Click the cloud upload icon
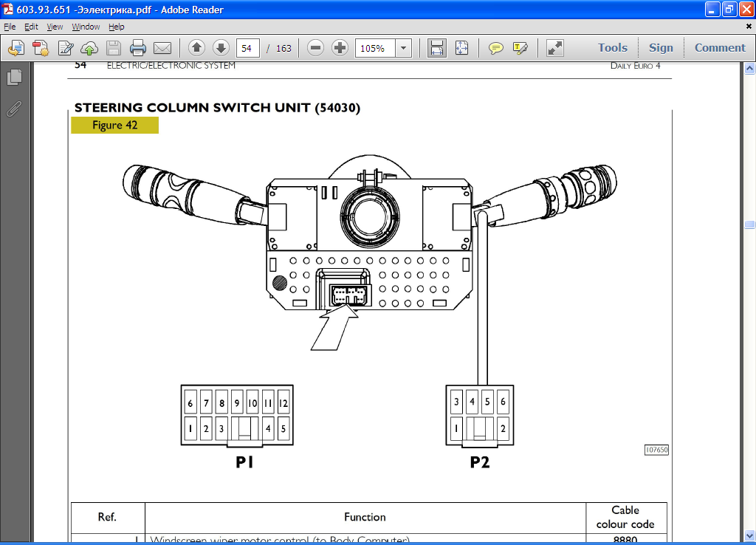The width and height of the screenshot is (756, 545). coord(89,48)
